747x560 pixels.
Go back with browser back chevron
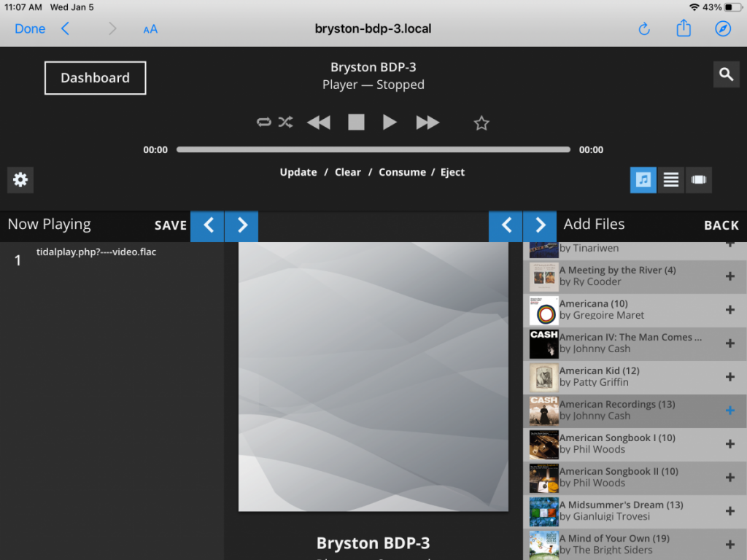coord(65,29)
